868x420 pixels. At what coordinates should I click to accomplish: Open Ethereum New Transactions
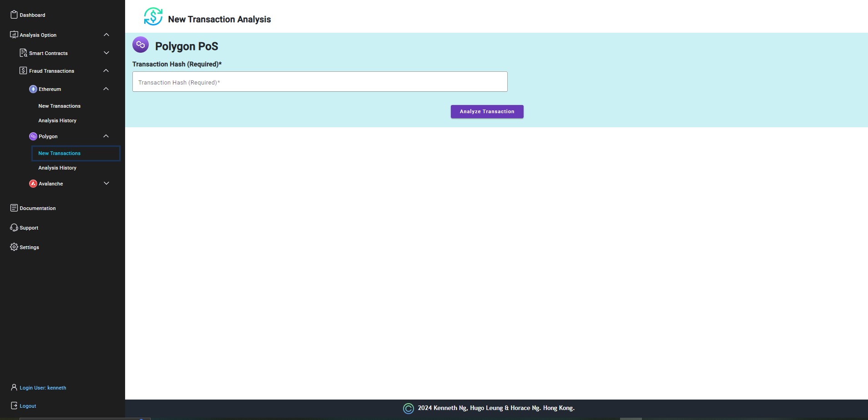click(59, 106)
